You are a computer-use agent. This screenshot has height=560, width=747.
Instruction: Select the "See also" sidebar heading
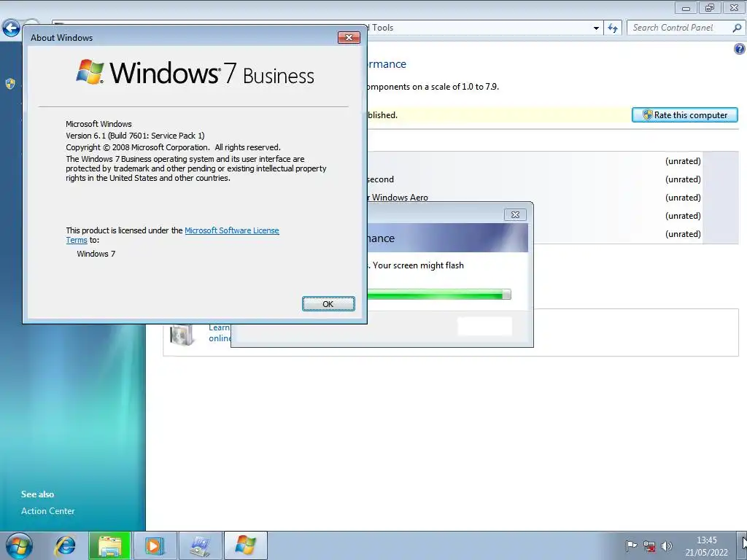(x=37, y=494)
